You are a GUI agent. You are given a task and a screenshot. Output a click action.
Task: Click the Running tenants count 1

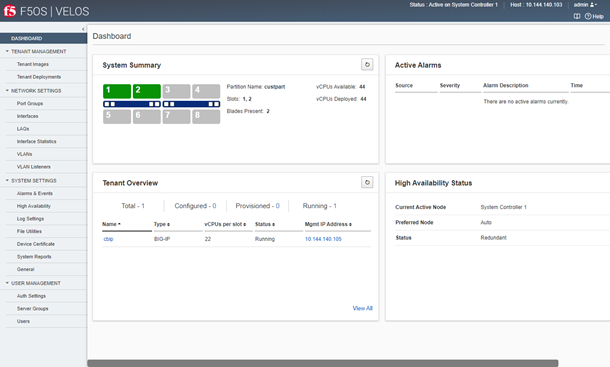(335, 206)
